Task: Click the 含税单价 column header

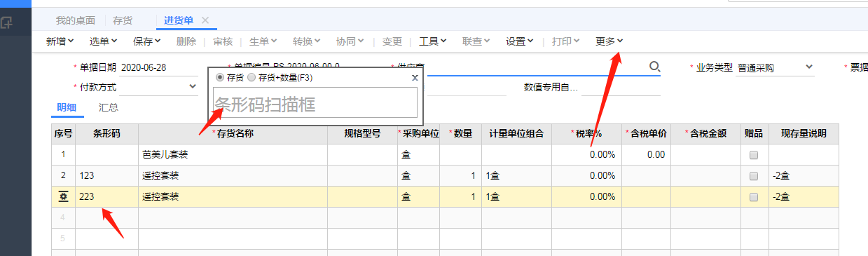Action: click(x=646, y=133)
